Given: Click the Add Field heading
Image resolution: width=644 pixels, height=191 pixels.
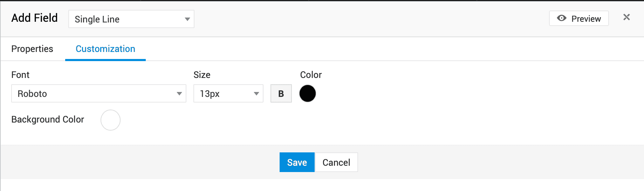Looking at the screenshot, I should click(x=34, y=18).
